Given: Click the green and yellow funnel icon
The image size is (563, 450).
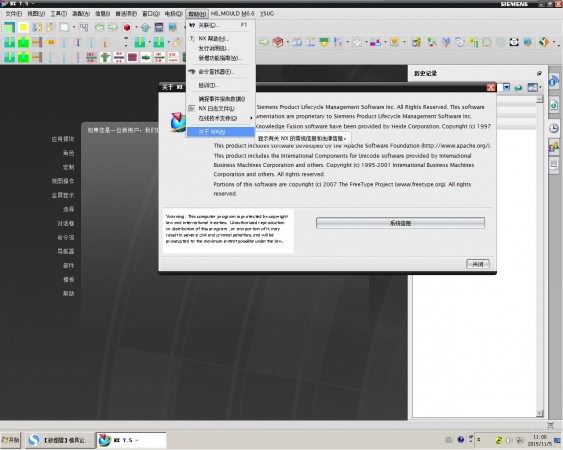Looking at the screenshot, I should point(324,42).
